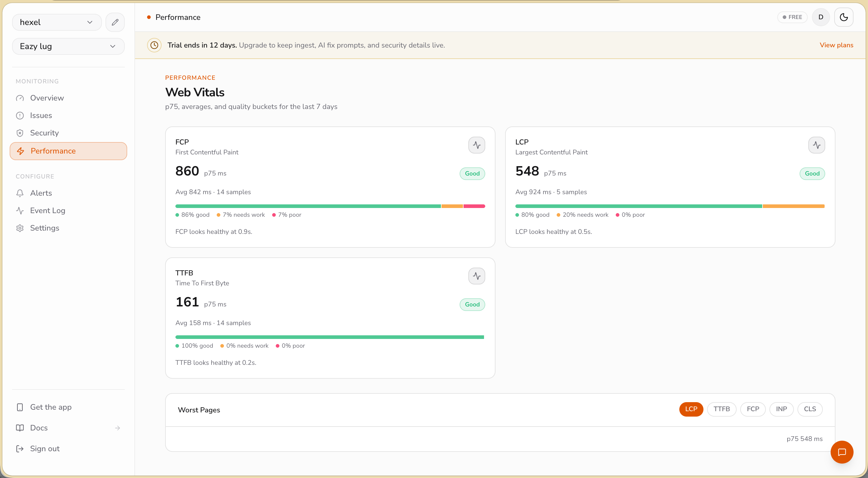Screen dimensions: 868x478
Task: Select the TTFB filter in Worst Pages
Action: (722, 409)
